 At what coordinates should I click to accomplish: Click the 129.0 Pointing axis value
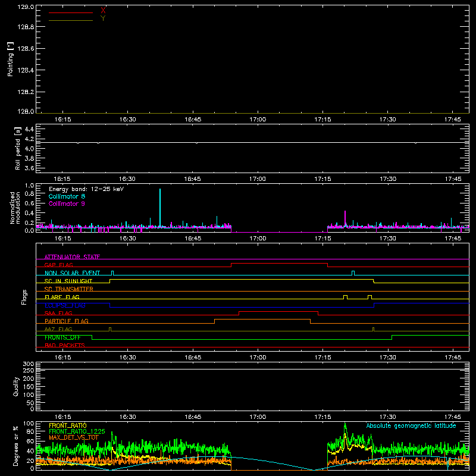tap(26, 7)
